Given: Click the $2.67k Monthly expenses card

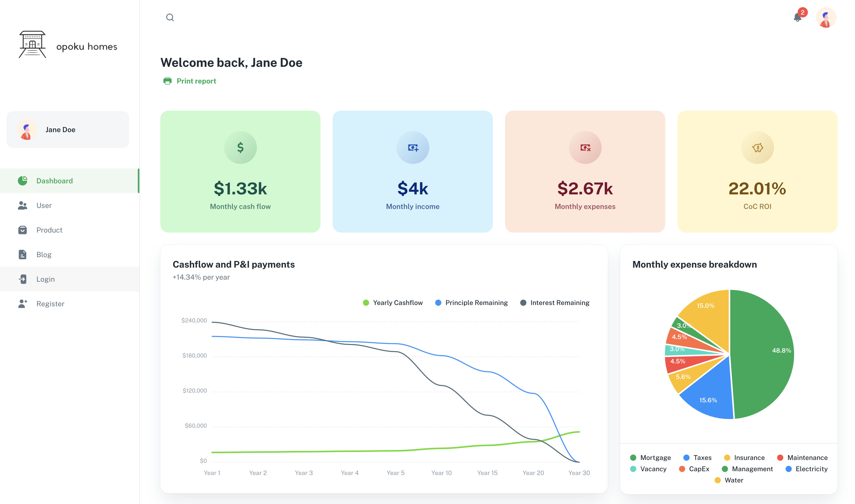Looking at the screenshot, I should tap(585, 172).
